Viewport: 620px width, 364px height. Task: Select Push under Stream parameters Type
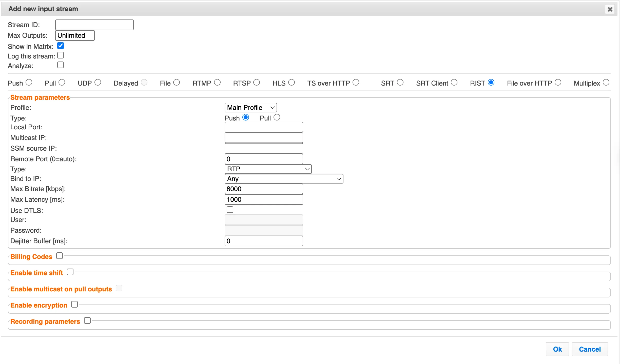[246, 117]
